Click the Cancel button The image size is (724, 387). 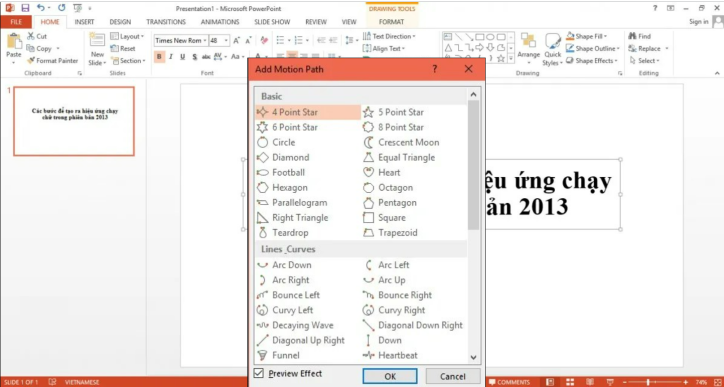click(x=452, y=376)
